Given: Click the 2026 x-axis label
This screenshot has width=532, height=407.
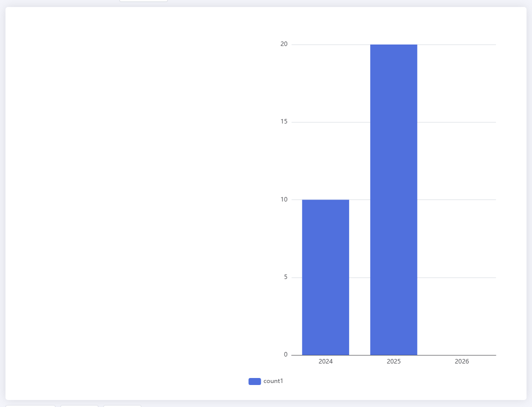Looking at the screenshot, I should [x=462, y=361].
